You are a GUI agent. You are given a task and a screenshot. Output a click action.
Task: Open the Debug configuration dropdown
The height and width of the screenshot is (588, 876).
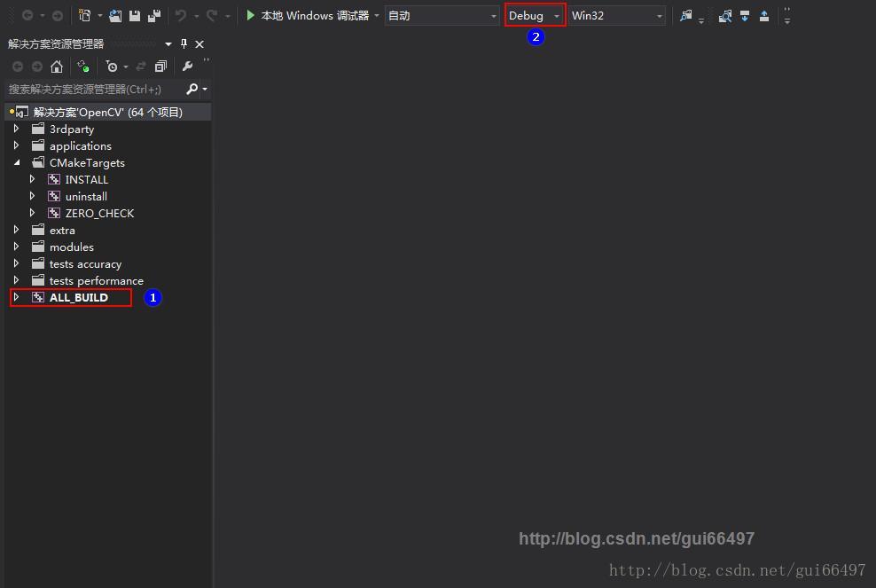pos(535,16)
